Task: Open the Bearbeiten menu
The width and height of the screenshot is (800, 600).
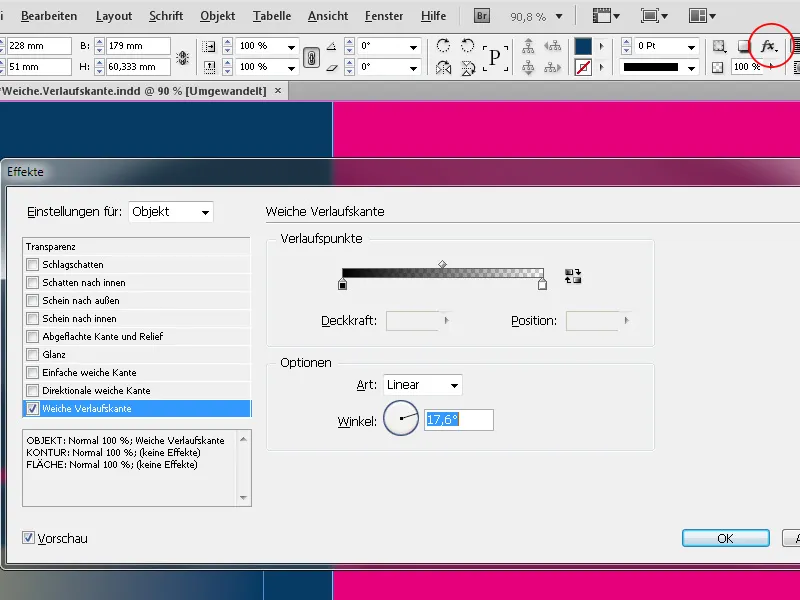Action: coord(49,16)
